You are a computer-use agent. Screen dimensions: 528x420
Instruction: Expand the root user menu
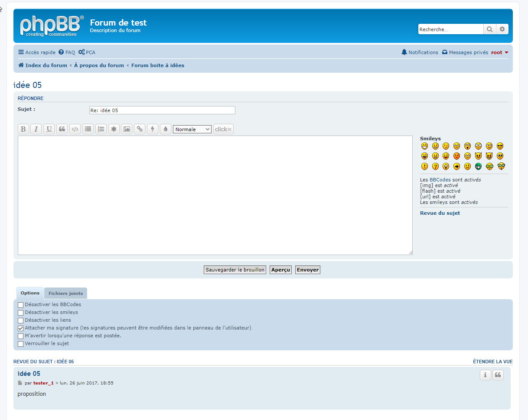[499, 52]
